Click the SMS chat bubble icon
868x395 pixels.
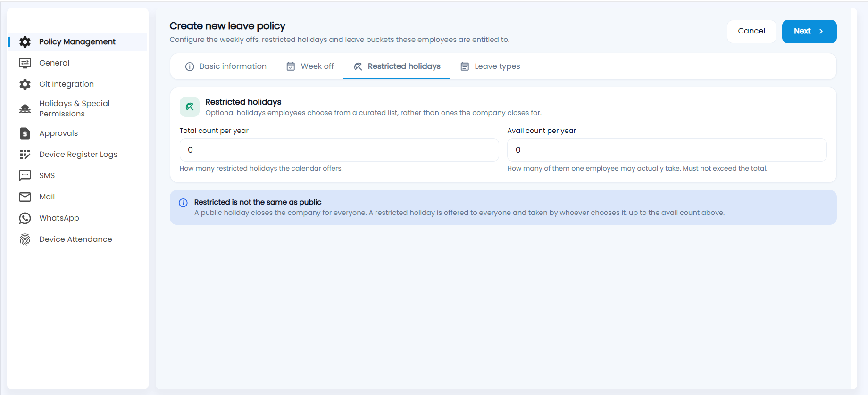pyautogui.click(x=25, y=176)
